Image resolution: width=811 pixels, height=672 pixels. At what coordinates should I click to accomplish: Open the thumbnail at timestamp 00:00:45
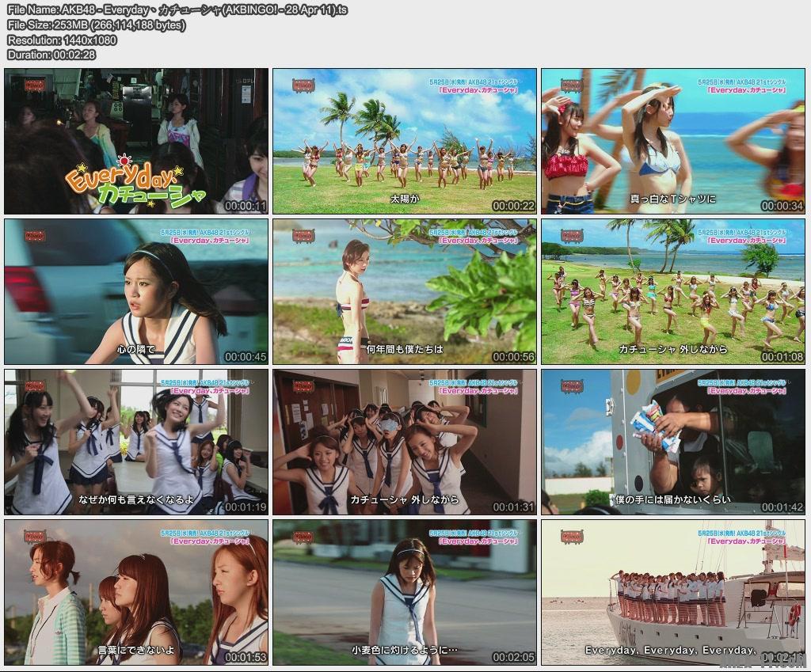[136, 291]
